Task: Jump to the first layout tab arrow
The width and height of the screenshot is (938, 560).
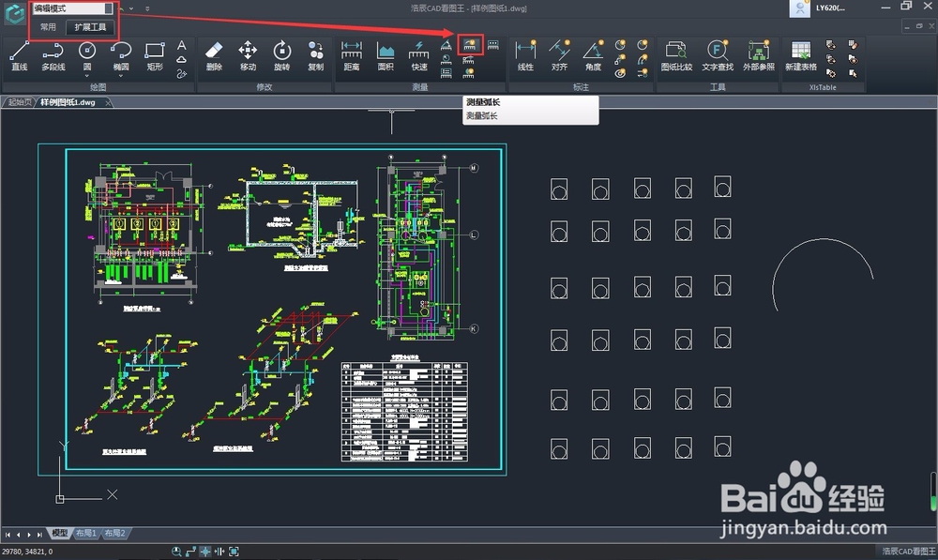Action: tap(8, 535)
